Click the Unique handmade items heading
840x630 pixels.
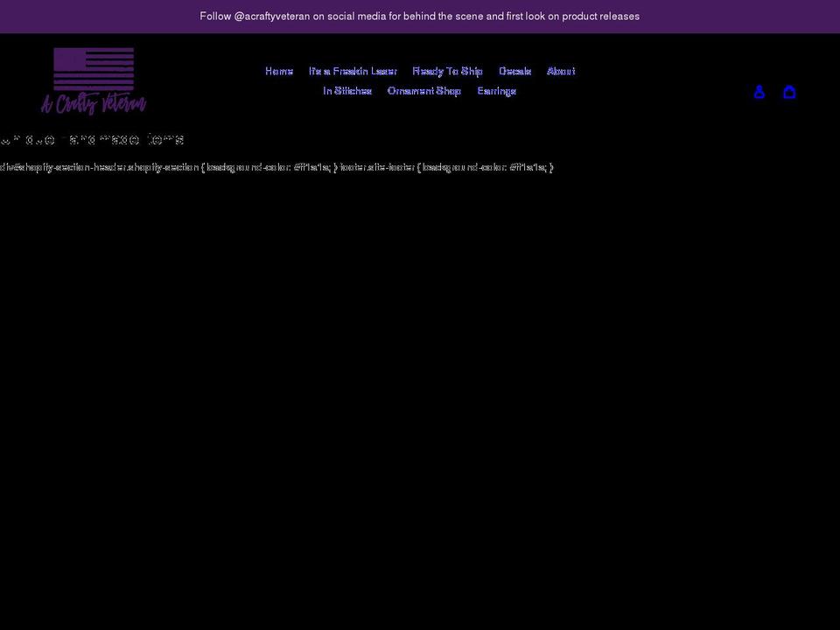tap(92, 139)
